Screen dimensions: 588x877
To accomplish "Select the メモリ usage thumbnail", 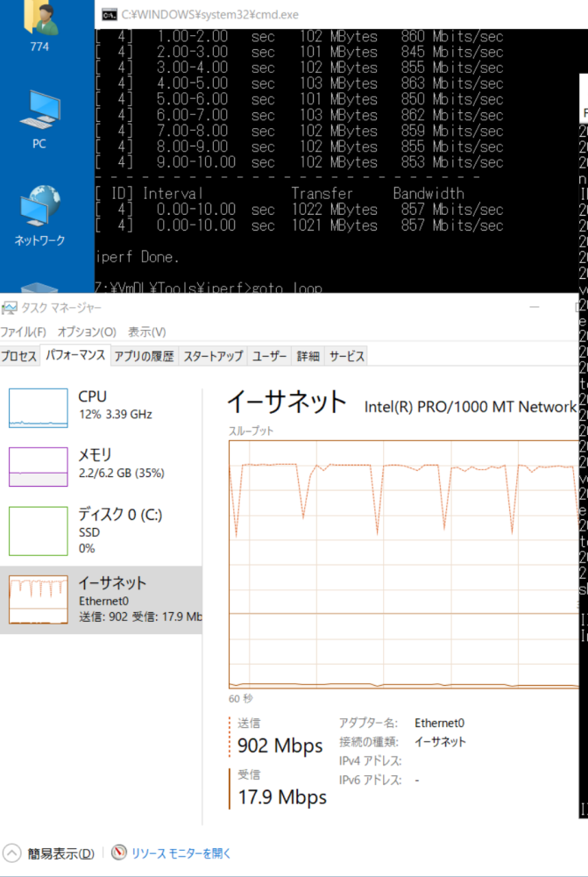I will tap(38, 467).
